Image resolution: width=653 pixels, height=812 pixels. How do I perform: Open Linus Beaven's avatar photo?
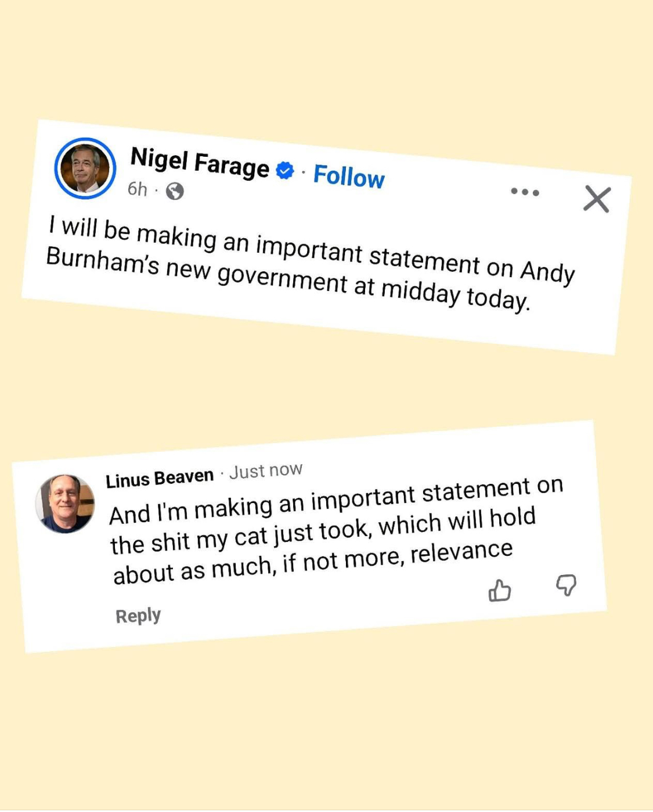[65, 504]
